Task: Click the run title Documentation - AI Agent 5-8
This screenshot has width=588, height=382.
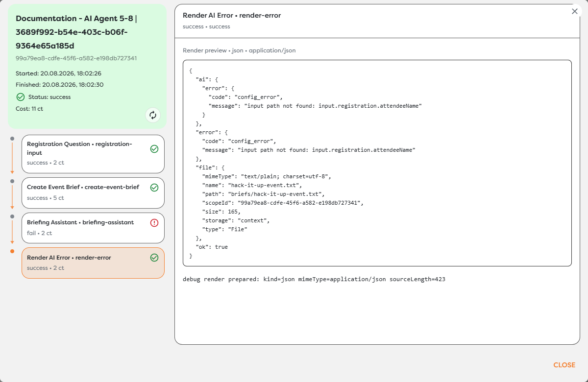Action: click(x=77, y=32)
